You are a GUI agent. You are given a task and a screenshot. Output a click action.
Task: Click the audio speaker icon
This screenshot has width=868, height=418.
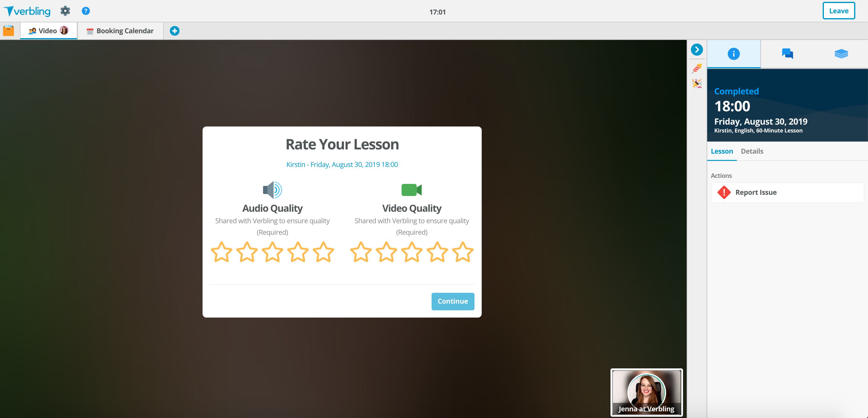[x=272, y=190]
